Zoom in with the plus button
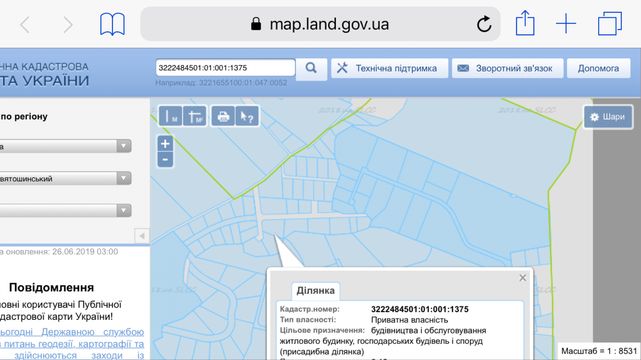Image resolution: width=641 pixels, height=360 pixels. 165,144
